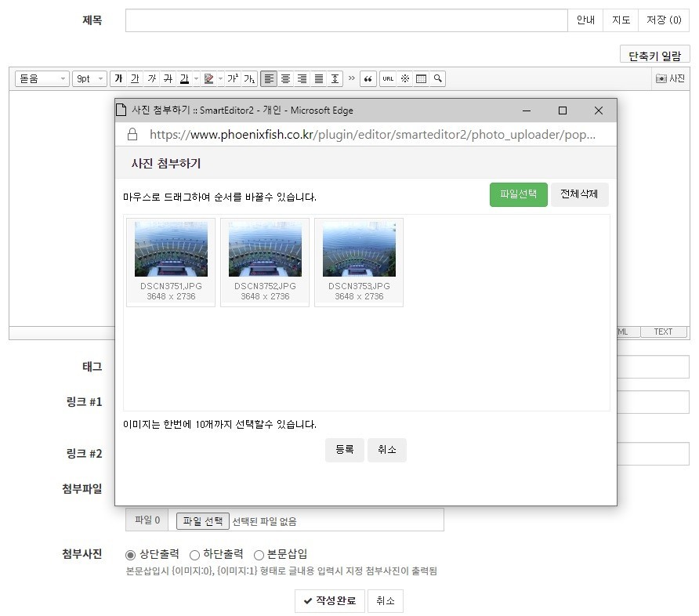This screenshot has height=616, width=699.
Task: Click 취소 in the photo popup
Action: pyautogui.click(x=387, y=450)
